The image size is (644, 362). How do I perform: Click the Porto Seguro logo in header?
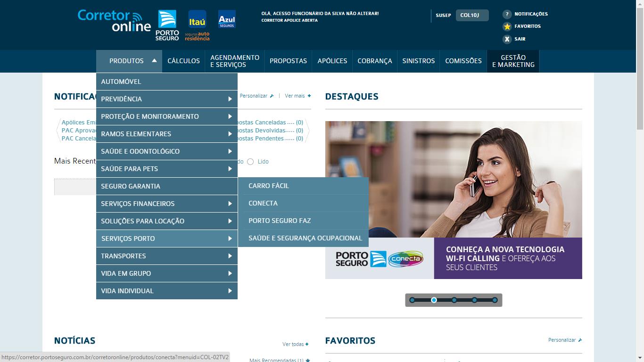167,25
